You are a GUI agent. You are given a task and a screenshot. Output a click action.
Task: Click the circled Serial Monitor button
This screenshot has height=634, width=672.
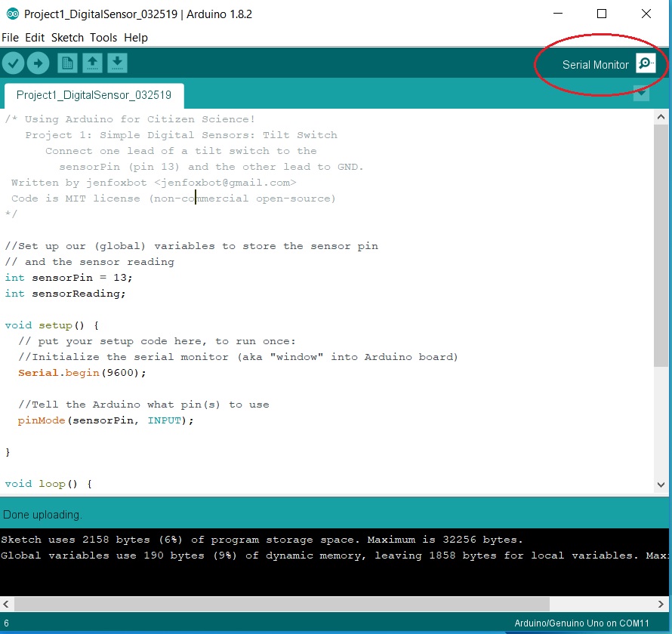[596, 64]
